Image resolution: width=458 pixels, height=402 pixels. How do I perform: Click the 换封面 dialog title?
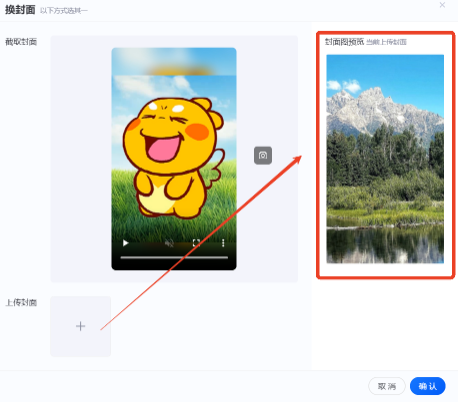pyautogui.click(x=20, y=10)
